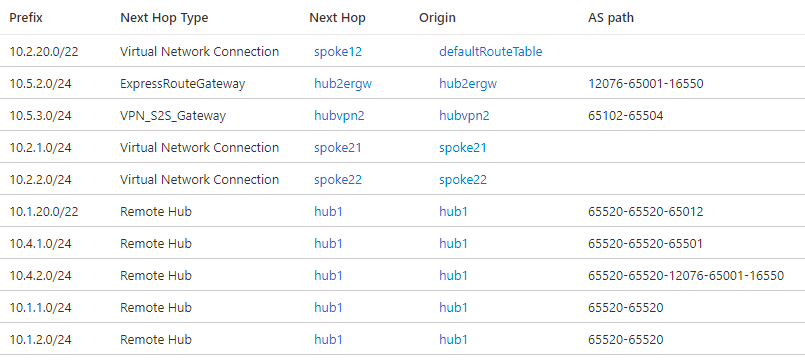805x364 pixels.
Task: Open spoke22 next hop link
Action: 338,180
